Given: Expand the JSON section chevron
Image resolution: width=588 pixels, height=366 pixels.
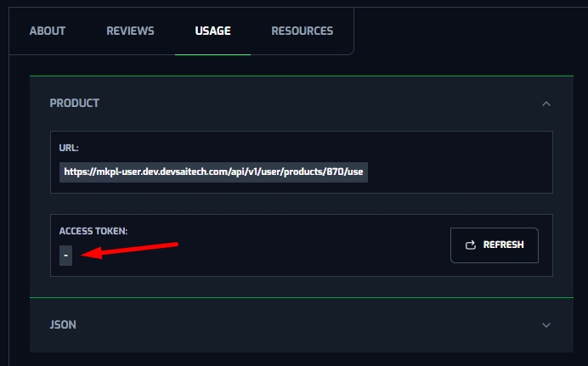Looking at the screenshot, I should click(546, 324).
